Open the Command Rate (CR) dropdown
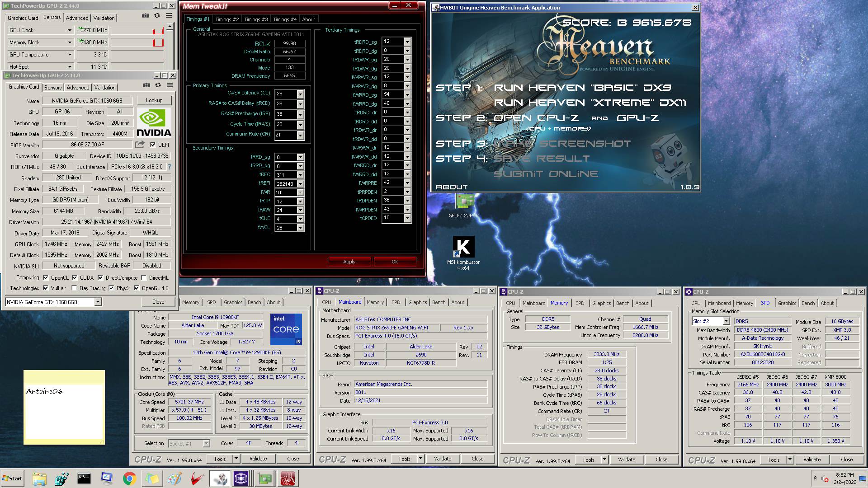The height and width of the screenshot is (488, 868). click(x=300, y=135)
